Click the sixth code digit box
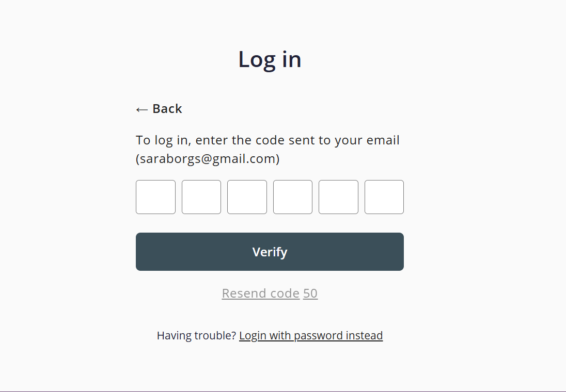Screen dimensions: 566x392 (x=384, y=197)
